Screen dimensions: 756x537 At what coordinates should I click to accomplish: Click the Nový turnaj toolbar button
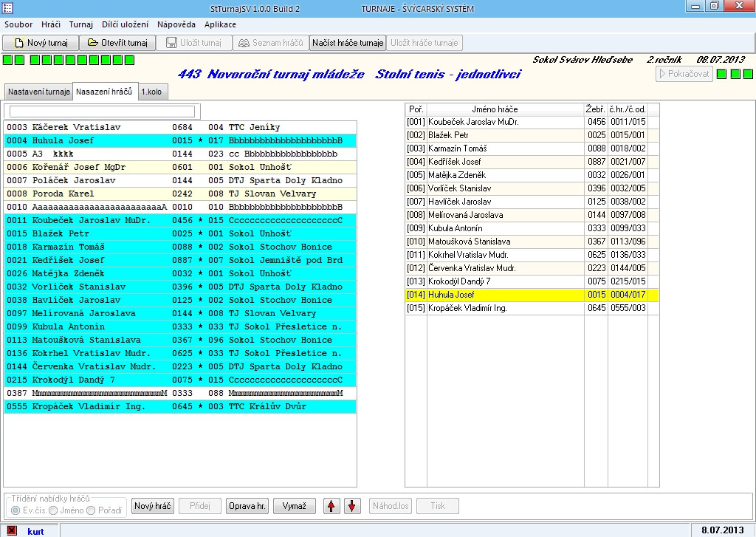pos(41,43)
